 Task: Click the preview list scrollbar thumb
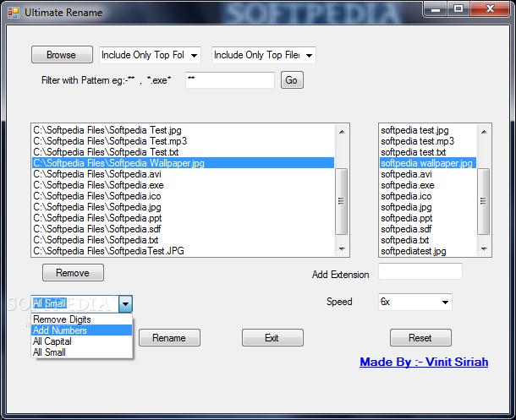point(483,201)
